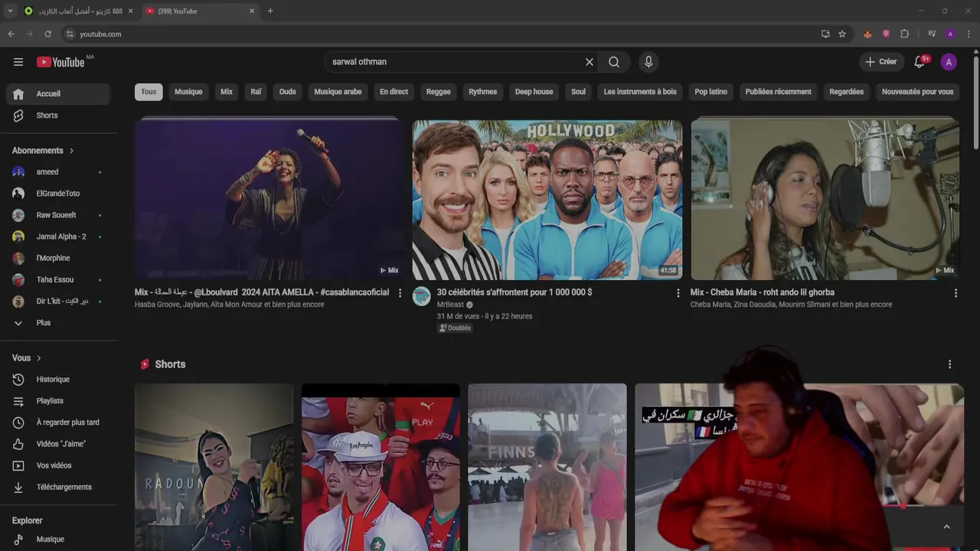Open the Chrome three-dot menu
The image size is (980, 551).
coord(969,34)
